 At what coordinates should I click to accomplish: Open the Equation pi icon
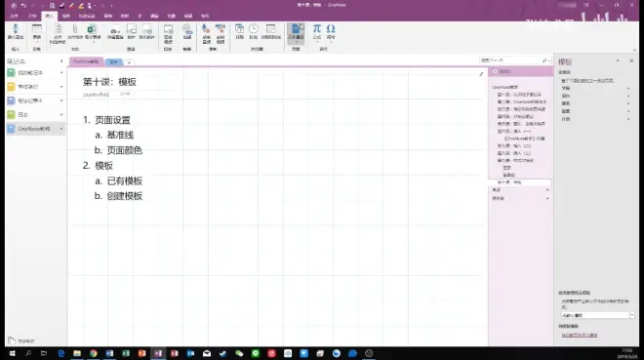(317, 31)
